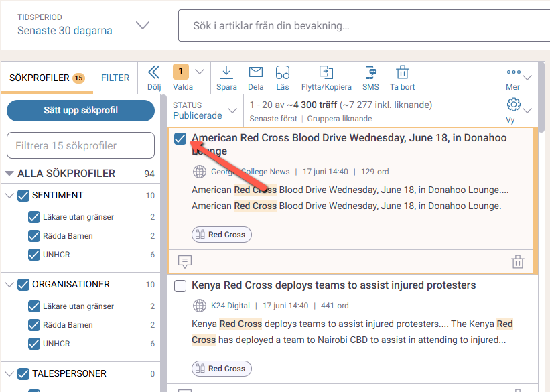Open the Georgia College News source link
Screen dimensions: 550x392
pyautogui.click(x=250, y=172)
